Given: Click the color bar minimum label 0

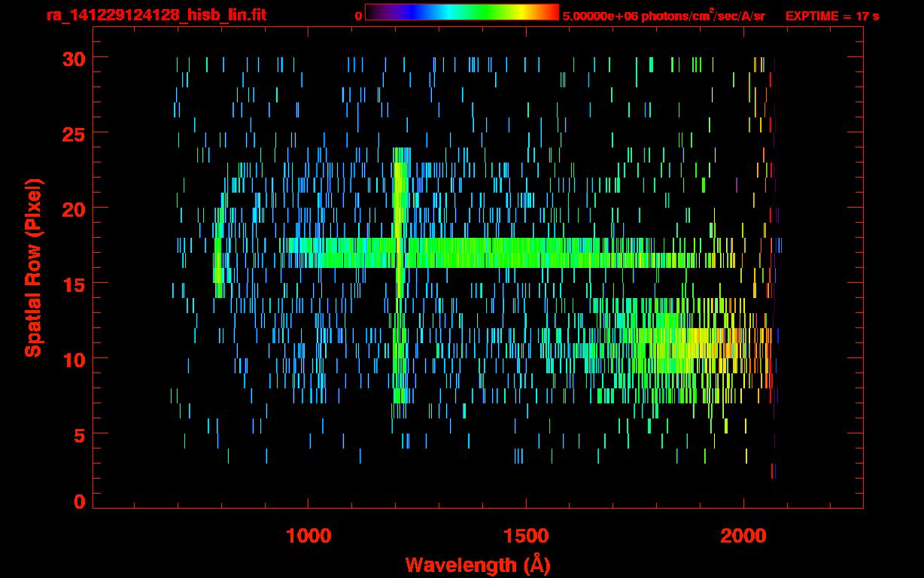Looking at the screenshot, I should point(358,15).
